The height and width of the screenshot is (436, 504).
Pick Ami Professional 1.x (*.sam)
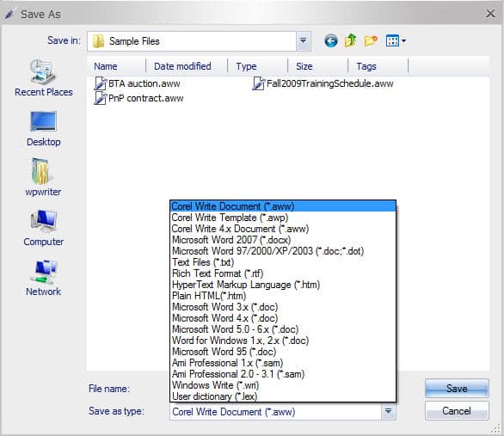pos(283,363)
